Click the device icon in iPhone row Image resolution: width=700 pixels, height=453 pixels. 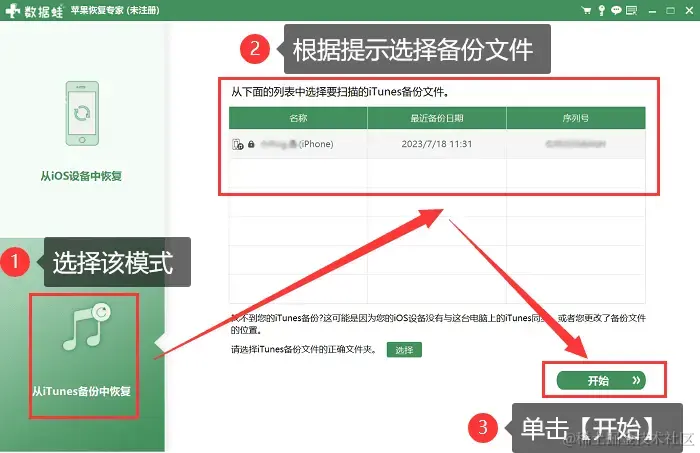click(238, 144)
